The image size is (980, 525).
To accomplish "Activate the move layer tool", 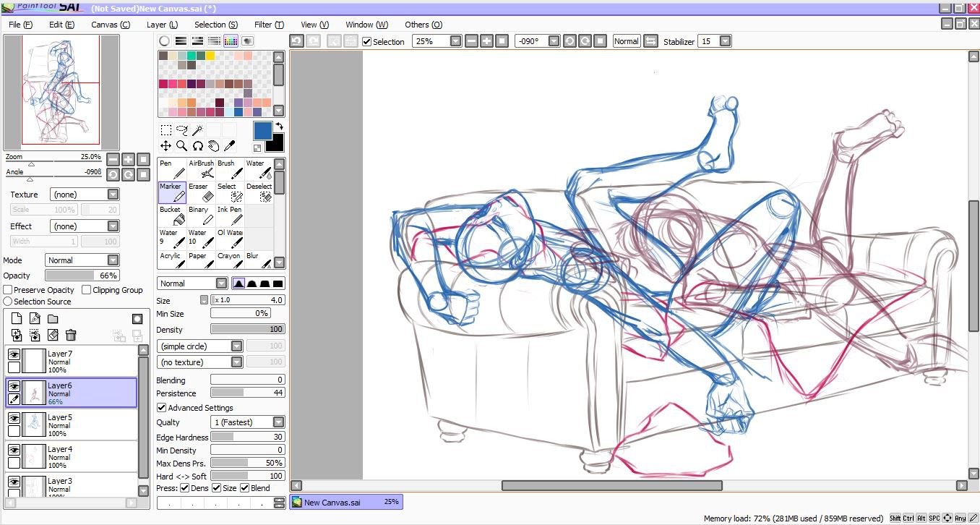I will point(166,146).
